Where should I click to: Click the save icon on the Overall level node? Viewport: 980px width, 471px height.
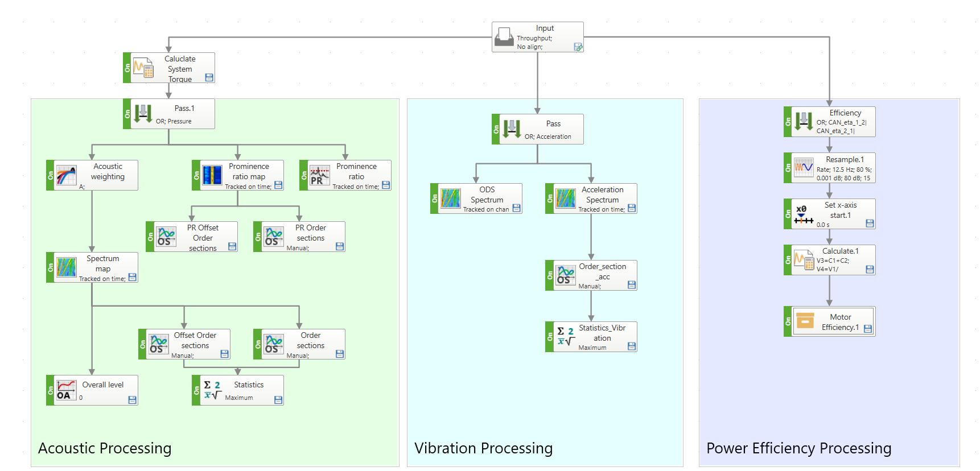coord(132,400)
